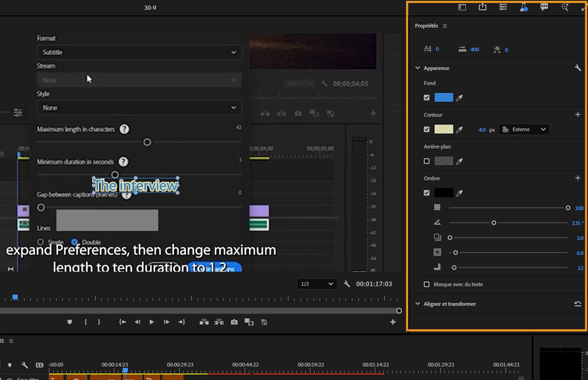Click the Add Marker button below monitor
The width and height of the screenshot is (588, 380).
pyautogui.click(x=70, y=322)
